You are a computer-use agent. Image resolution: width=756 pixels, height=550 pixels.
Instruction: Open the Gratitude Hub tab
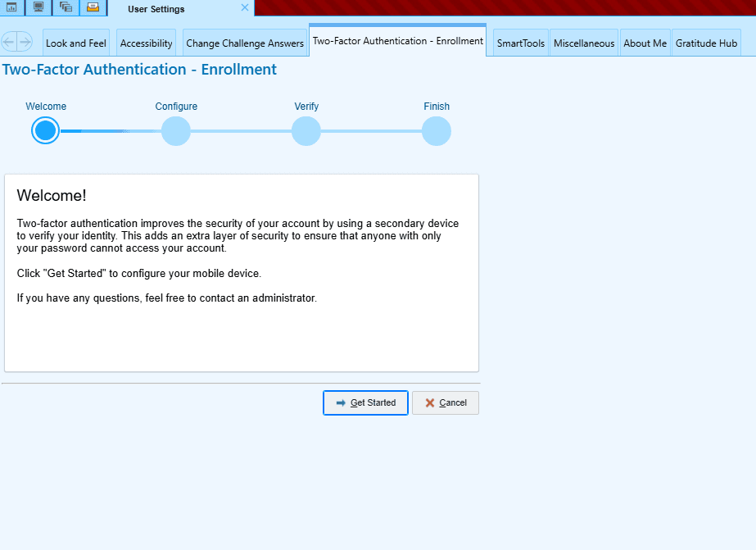(x=706, y=43)
